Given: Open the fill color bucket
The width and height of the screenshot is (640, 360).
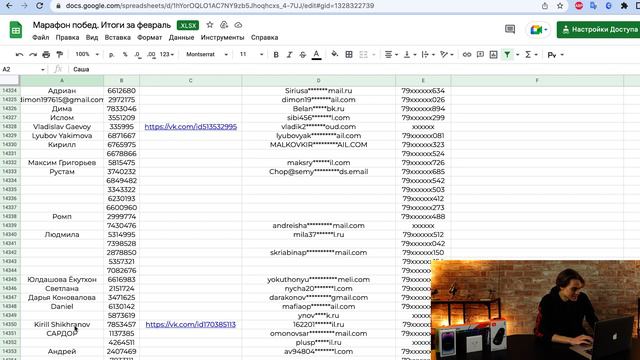Looking at the screenshot, I should (x=335, y=54).
